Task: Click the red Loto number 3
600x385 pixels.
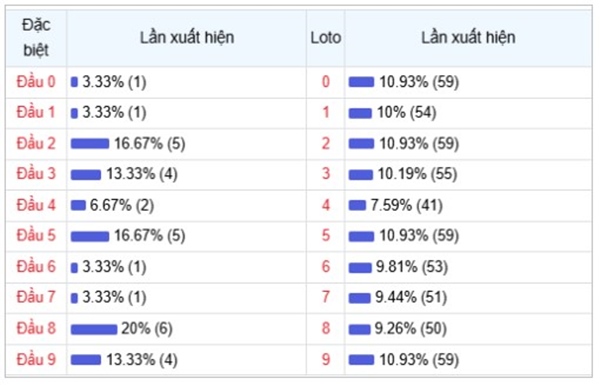Action: 326,174
